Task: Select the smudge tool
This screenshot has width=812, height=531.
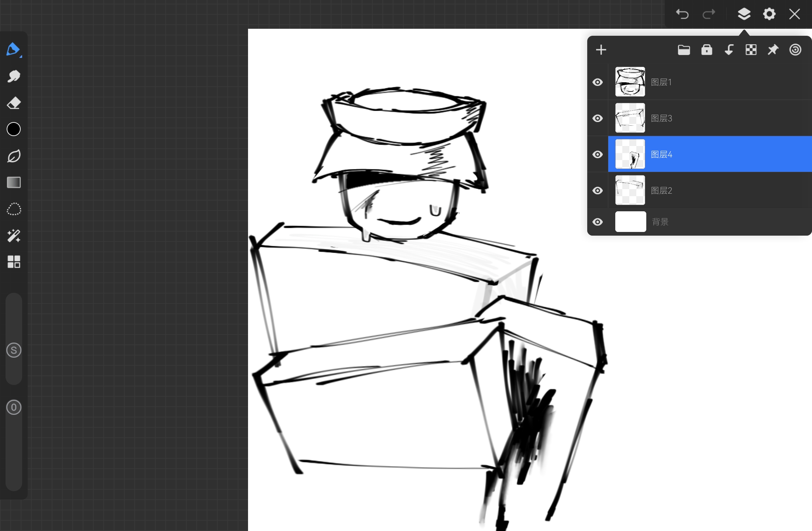Action: [14, 76]
